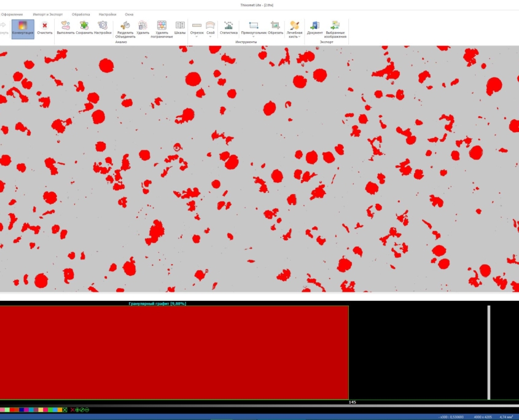Switch to the Настройки ribbon tab

point(107,14)
